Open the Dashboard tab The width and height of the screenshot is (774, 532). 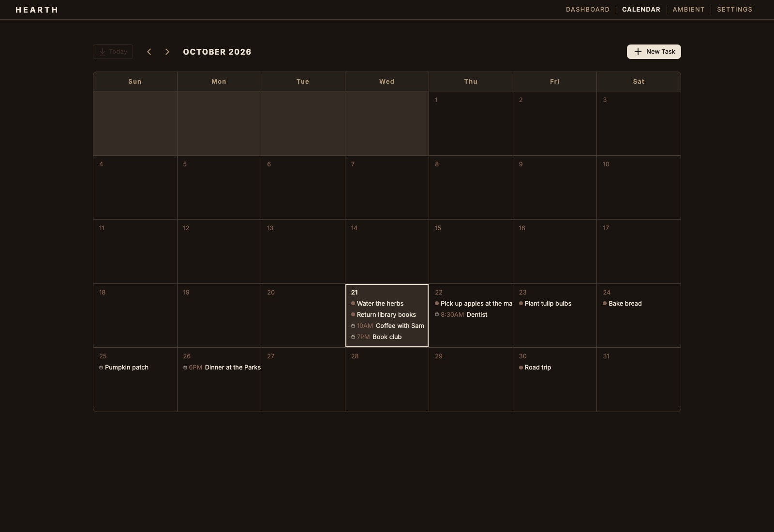pyautogui.click(x=588, y=9)
